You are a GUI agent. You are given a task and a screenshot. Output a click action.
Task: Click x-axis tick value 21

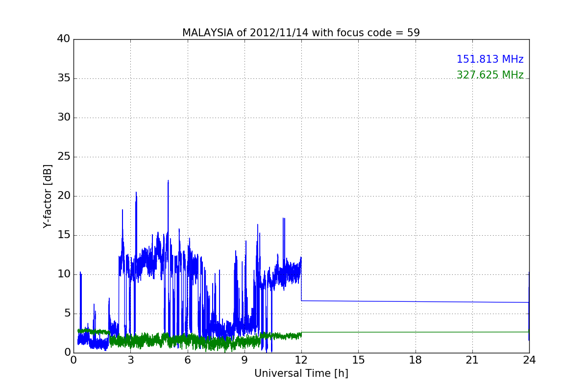(472, 360)
